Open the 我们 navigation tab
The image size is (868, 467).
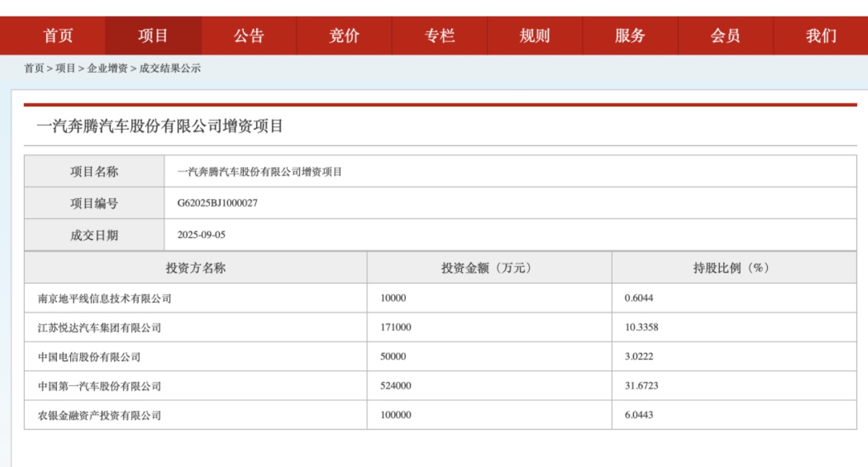point(821,36)
